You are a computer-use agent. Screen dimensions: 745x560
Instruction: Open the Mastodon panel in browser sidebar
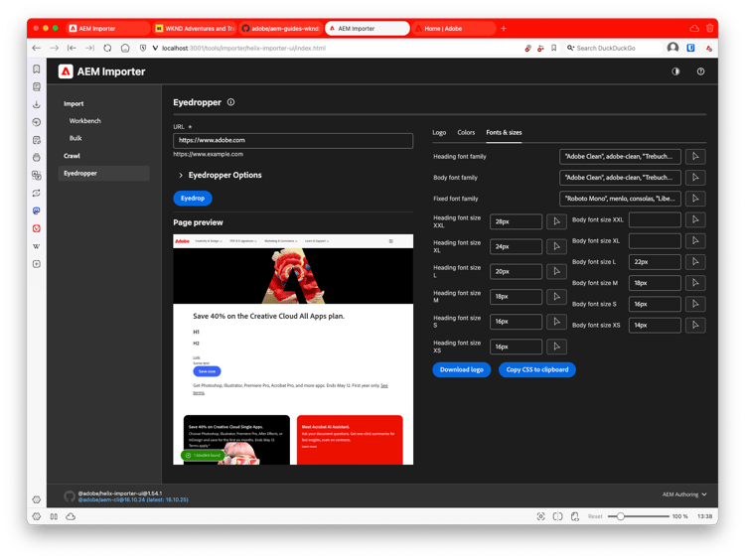(x=37, y=210)
